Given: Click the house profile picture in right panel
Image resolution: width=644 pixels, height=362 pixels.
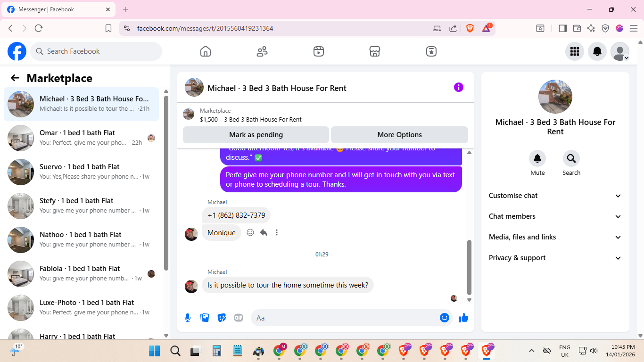Looking at the screenshot, I should click(555, 97).
